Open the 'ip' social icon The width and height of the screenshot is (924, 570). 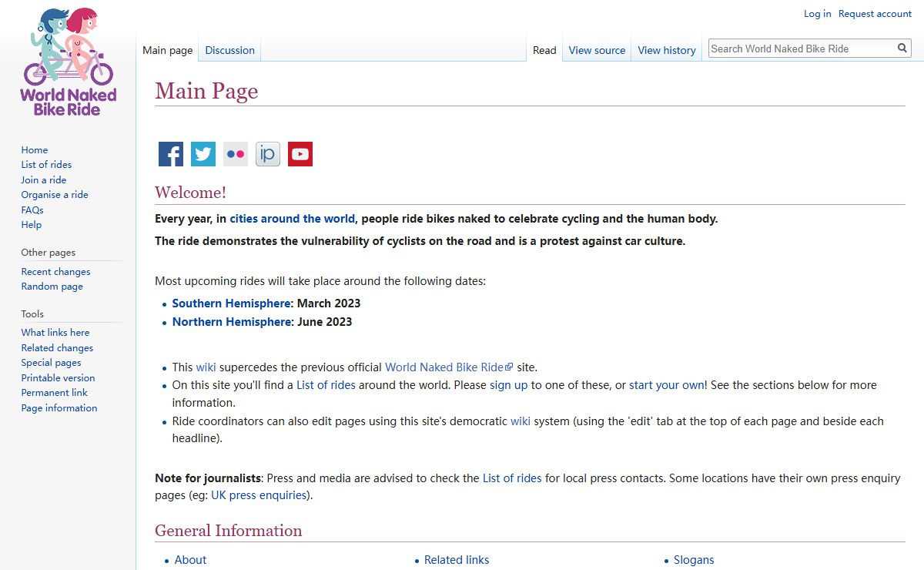pos(268,154)
